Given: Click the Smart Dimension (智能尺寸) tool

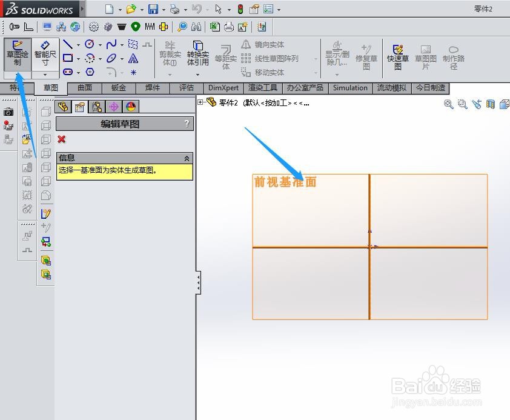Looking at the screenshot, I should 45,54.
